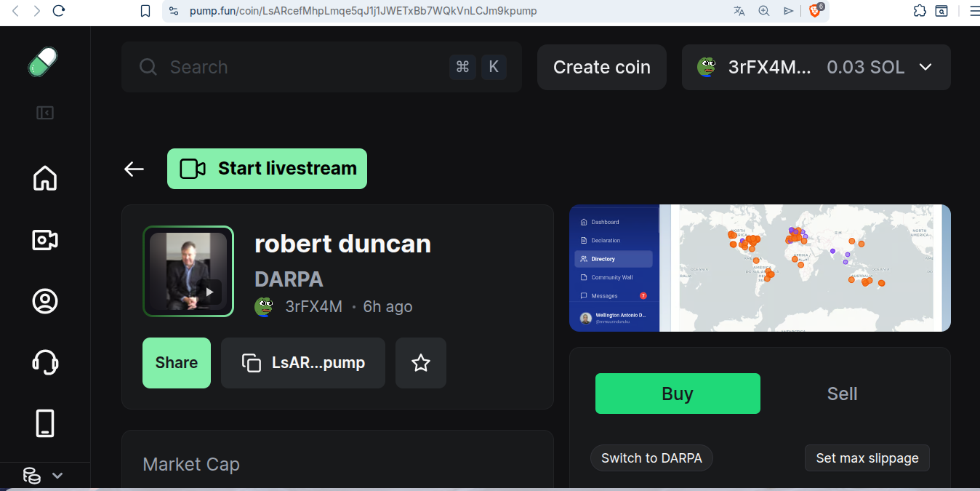This screenshot has height=491, width=980.
Task: Open the browser extensions puzzle icon
Action: tap(920, 11)
